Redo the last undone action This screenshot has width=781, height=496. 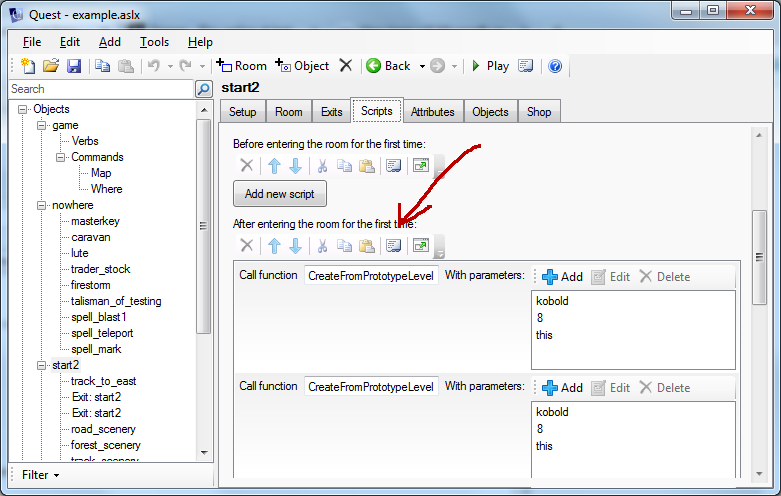pos(185,66)
